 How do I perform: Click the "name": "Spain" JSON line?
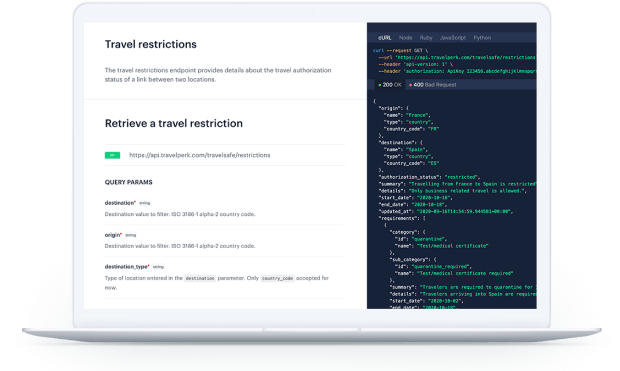click(406, 150)
